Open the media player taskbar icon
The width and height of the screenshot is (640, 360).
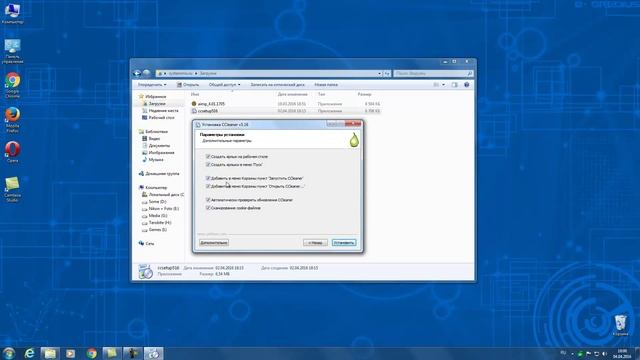[71, 353]
